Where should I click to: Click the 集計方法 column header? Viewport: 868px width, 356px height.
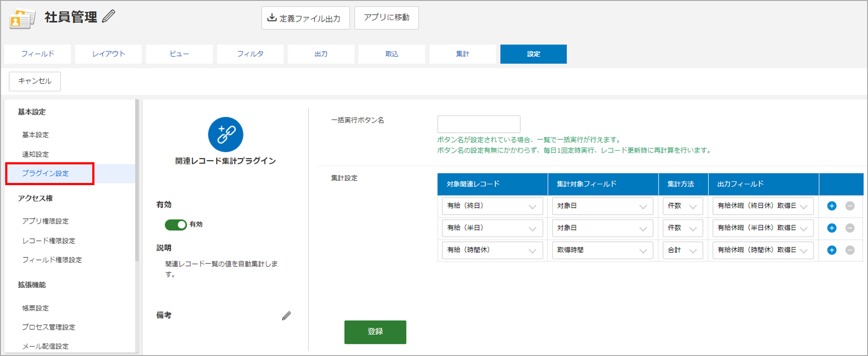pyautogui.click(x=683, y=184)
